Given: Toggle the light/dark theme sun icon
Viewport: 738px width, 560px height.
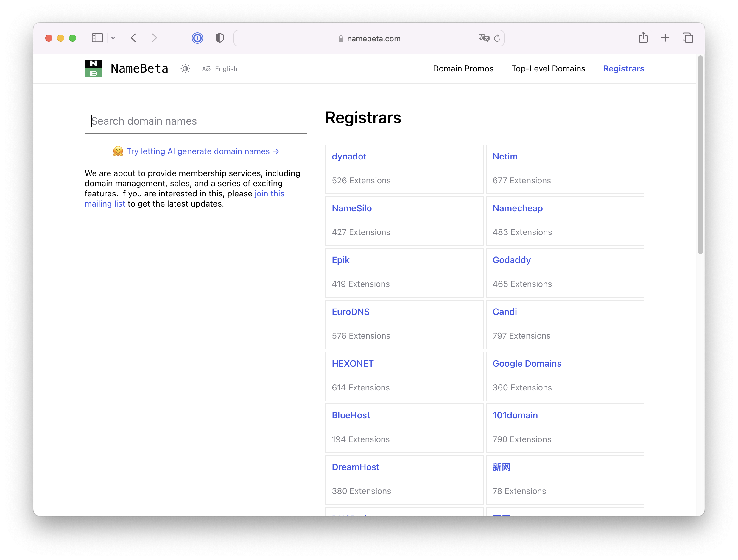Looking at the screenshot, I should (x=185, y=69).
